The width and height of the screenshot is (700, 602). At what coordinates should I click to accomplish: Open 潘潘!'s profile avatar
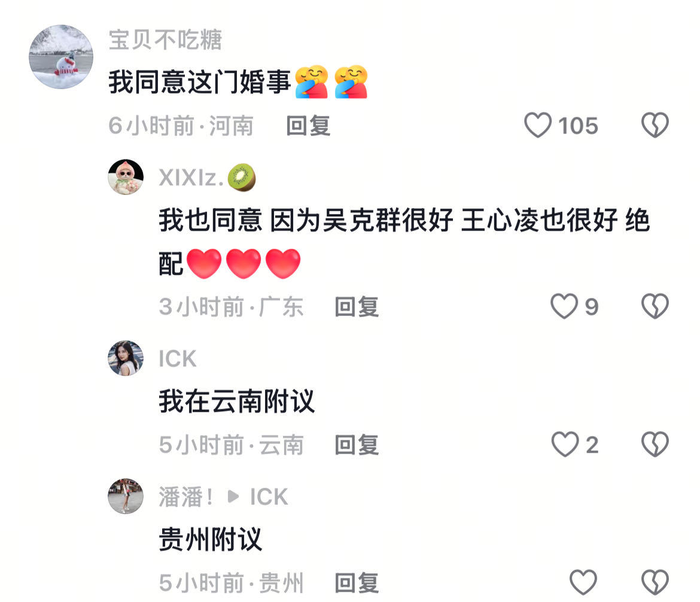[x=126, y=496]
